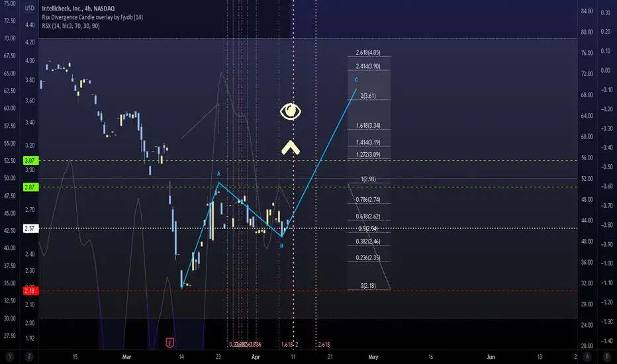The width and height of the screenshot is (617, 364).
Task: Click 4.40 on the price scale
Action: [x=30, y=24]
